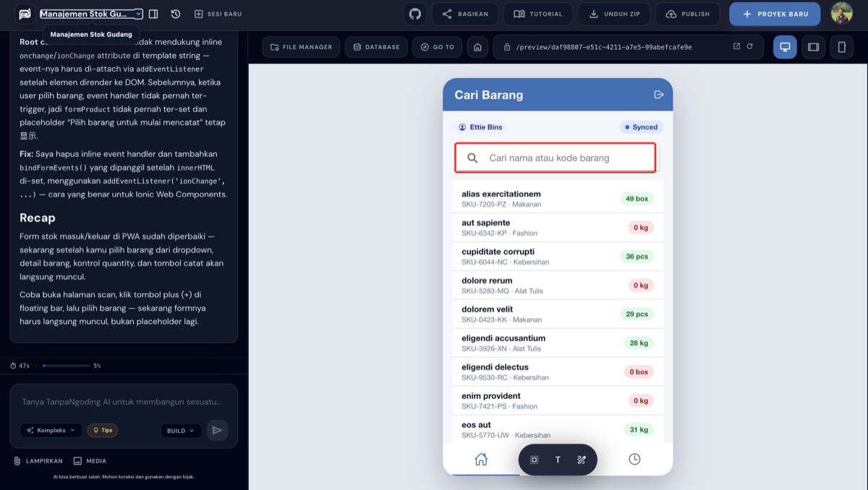This screenshot has height=490, width=868.
Task: Click the magnifier search icon
Action: (x=472, y=158)
